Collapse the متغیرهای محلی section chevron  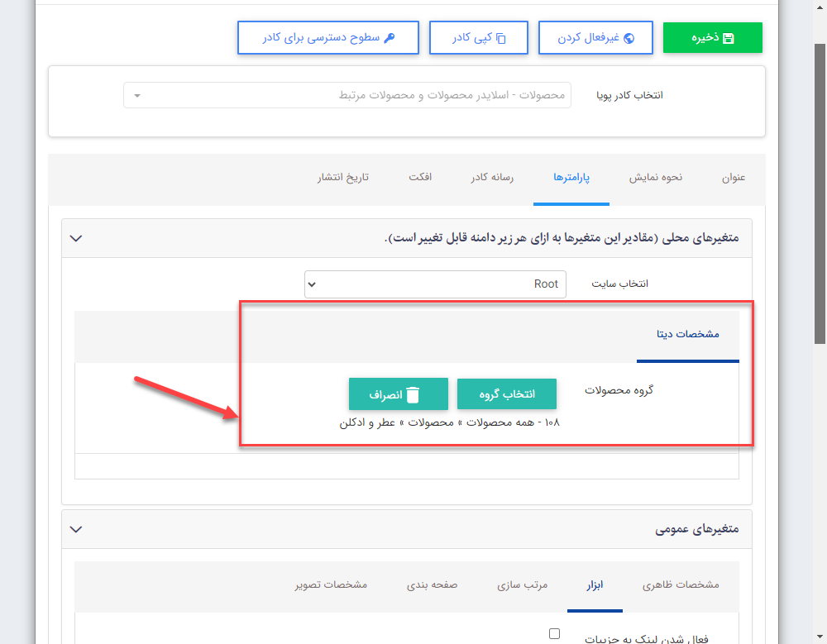click(75, 238)
